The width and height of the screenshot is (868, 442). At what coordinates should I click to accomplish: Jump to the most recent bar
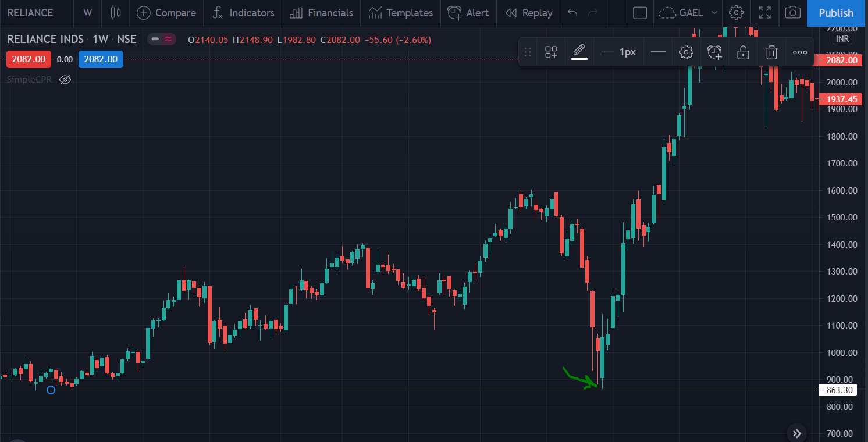(x=797, y=433)
